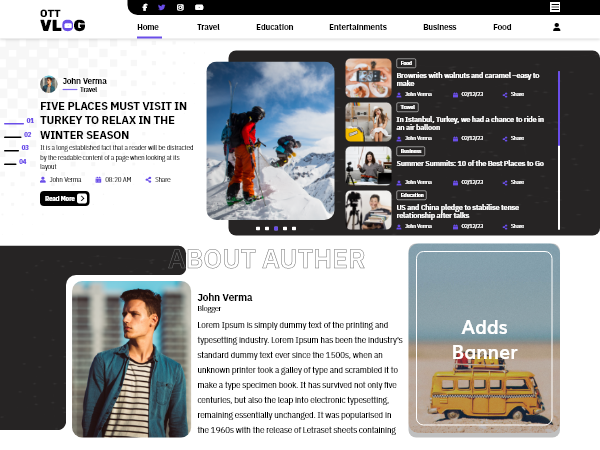
Task: Click the first carousel dot
Action: 258,228
